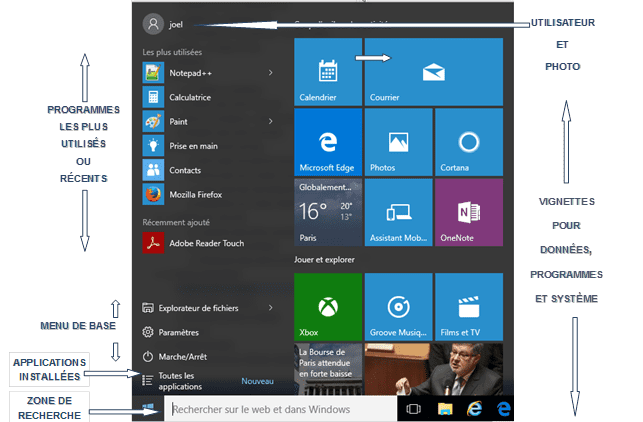Click the search box Rechercher sur le web
This screenshot has width=643, height=422.
280,409
